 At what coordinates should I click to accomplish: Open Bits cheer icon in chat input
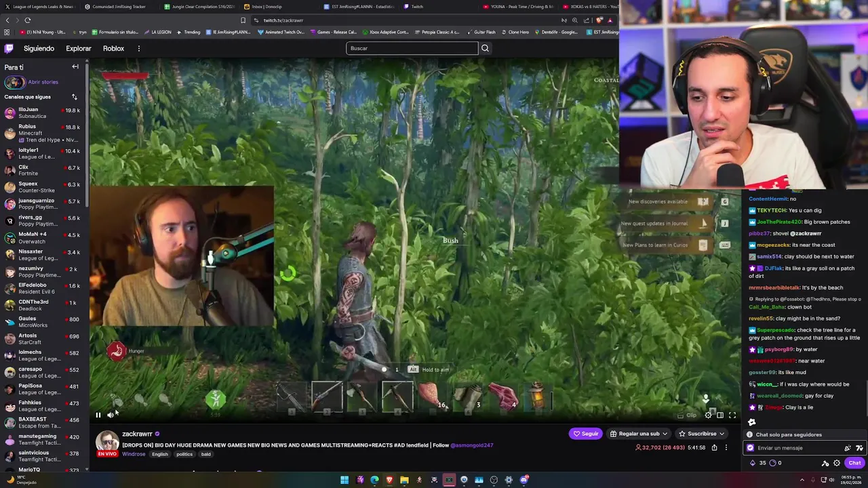(848, 448)
